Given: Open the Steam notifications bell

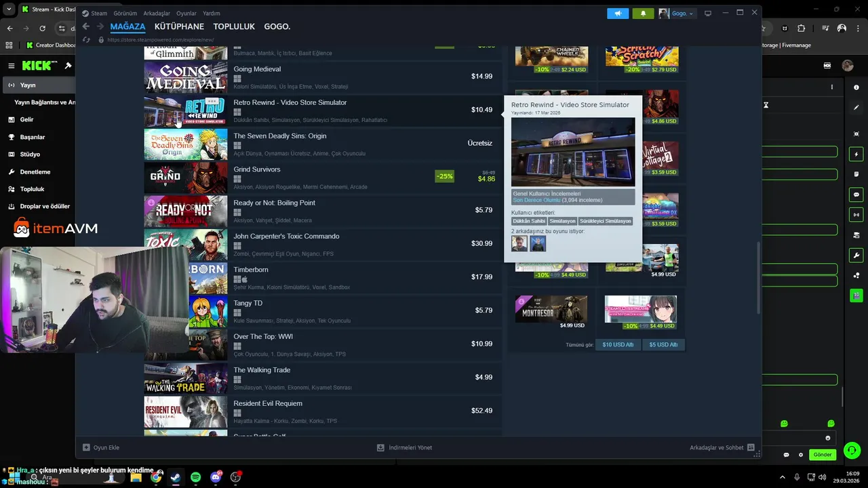Looking at the screenshot, I should (x=643, y=13).
